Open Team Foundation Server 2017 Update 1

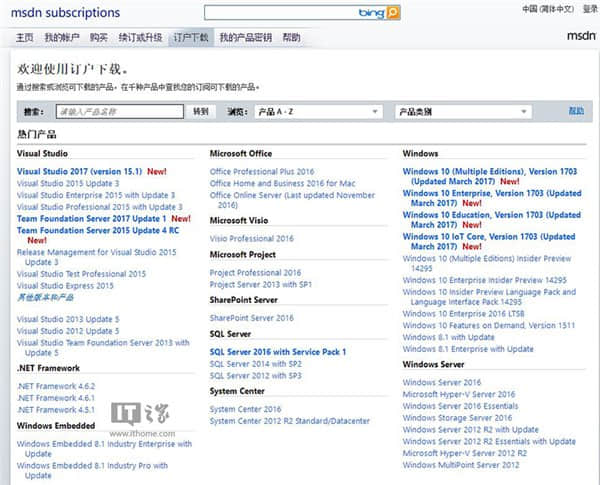[91, 219]
